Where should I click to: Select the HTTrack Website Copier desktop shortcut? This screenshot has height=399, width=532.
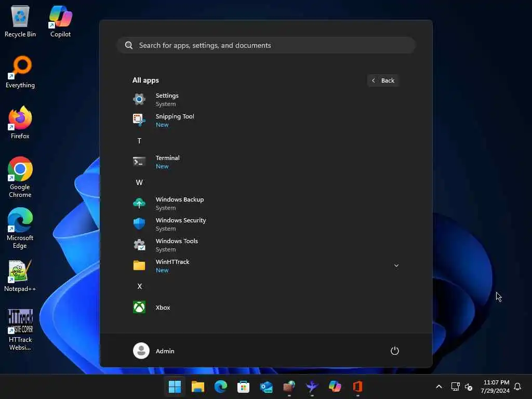[x=20, y=330]
